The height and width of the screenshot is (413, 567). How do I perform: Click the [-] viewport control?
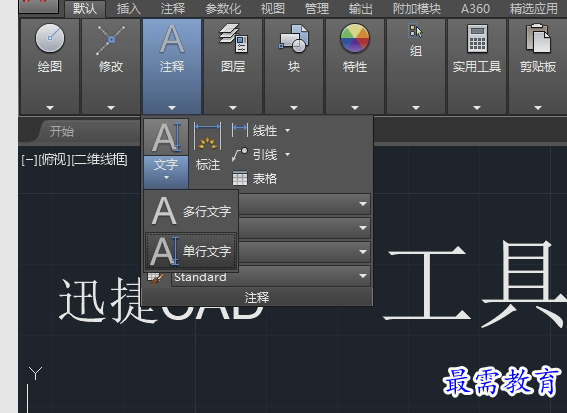pos(29,159)
